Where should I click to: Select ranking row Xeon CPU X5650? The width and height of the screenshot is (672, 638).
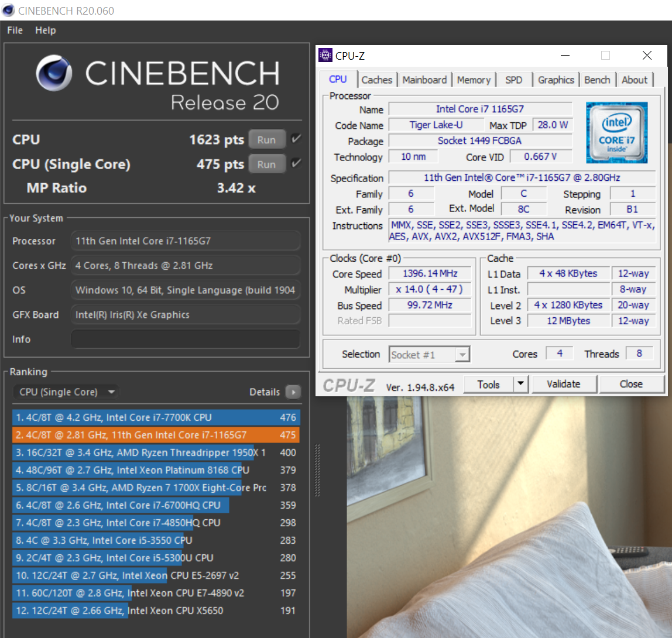coord(156,610)
